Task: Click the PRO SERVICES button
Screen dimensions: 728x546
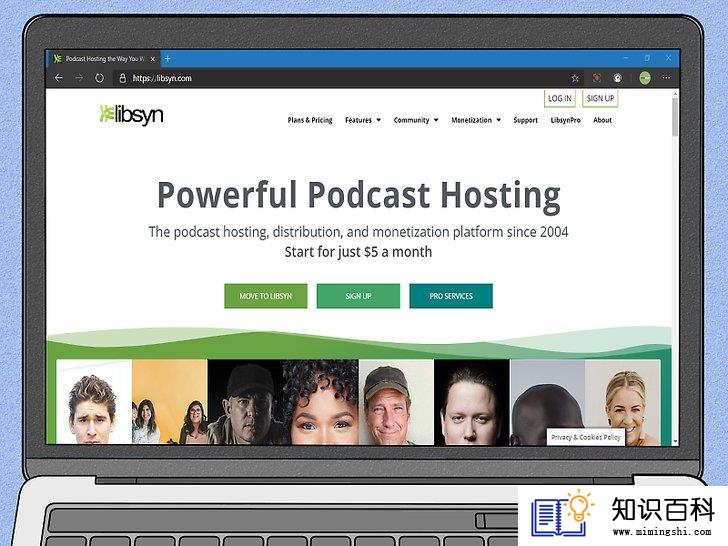Action: point(451,296)
